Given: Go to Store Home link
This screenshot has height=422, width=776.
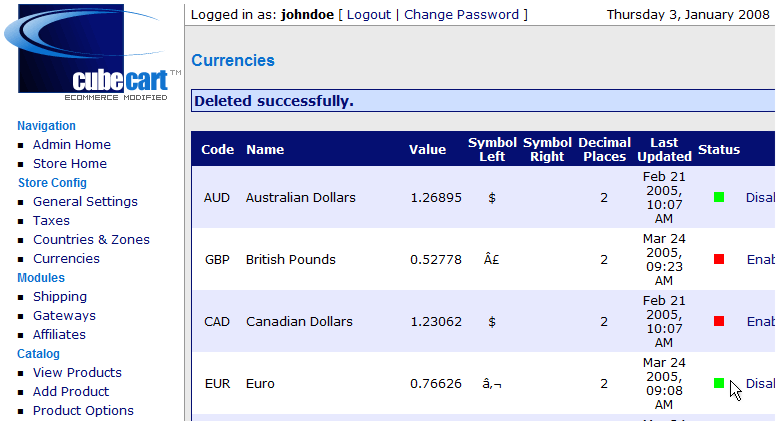Looking at the screenshot, I should click(70, 163).
